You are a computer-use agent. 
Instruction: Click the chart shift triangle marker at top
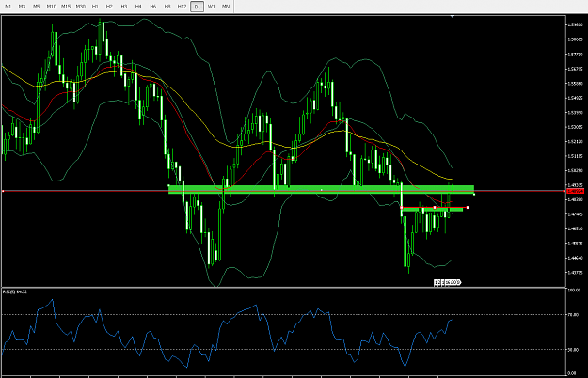coord(453,16)
